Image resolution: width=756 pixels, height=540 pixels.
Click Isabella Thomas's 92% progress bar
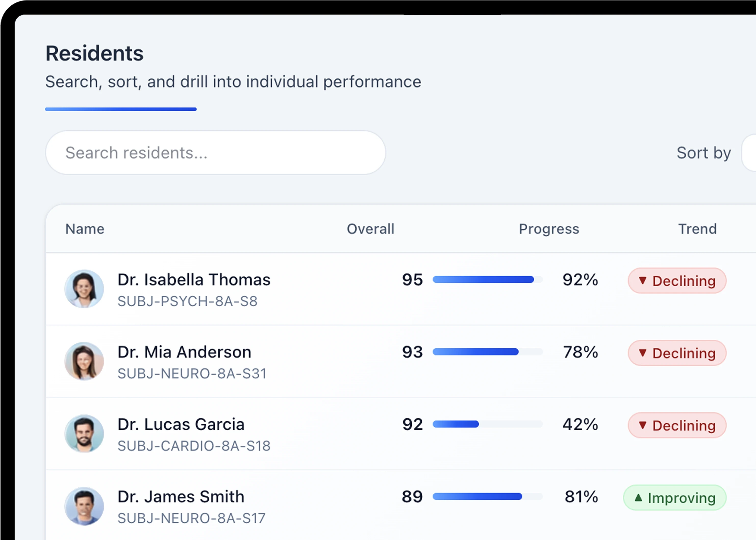[x=487, y=280]
